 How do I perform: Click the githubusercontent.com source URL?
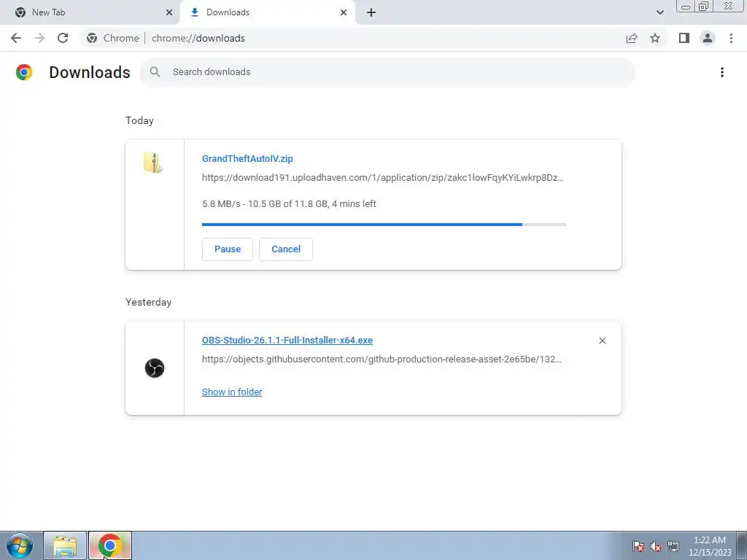click(x=382, y=359)
